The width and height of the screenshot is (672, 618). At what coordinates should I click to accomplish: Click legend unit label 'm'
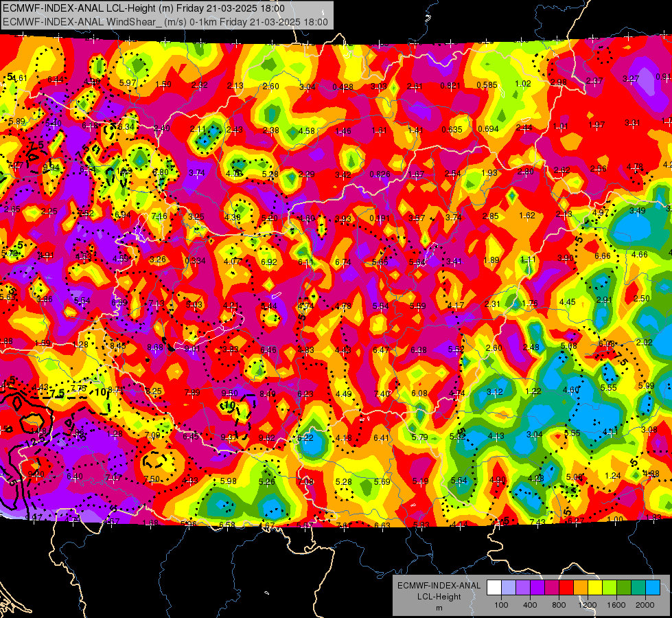point(439,608)
